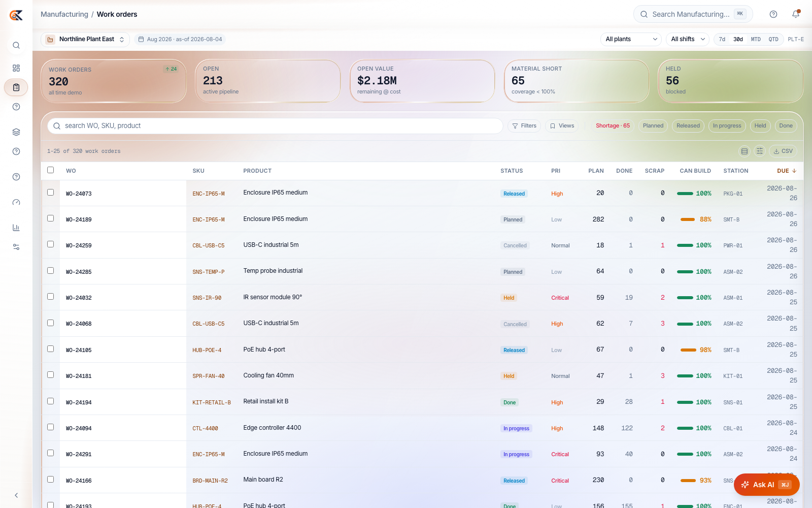This screenshot has height=508, width=812.
Task: Click the Aug 2026 as-of date chip
Action: 180,39
